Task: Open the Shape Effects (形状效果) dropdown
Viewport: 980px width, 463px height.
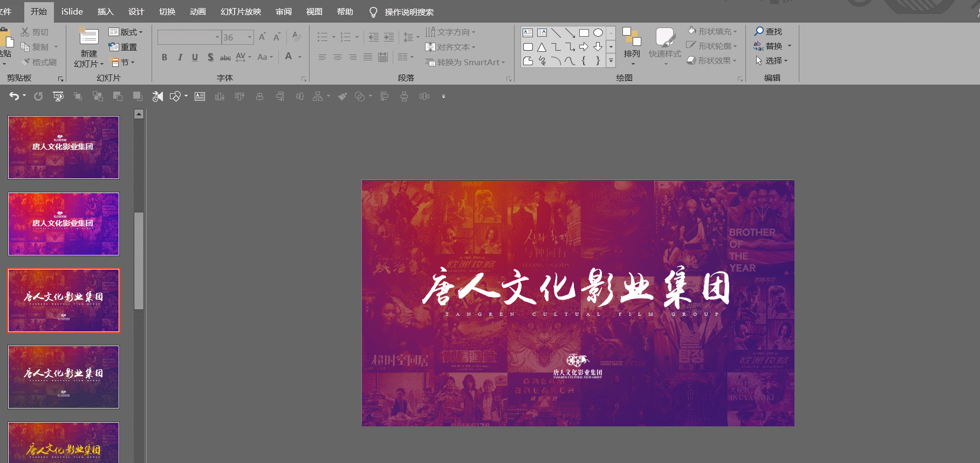Action: (712, 60)
